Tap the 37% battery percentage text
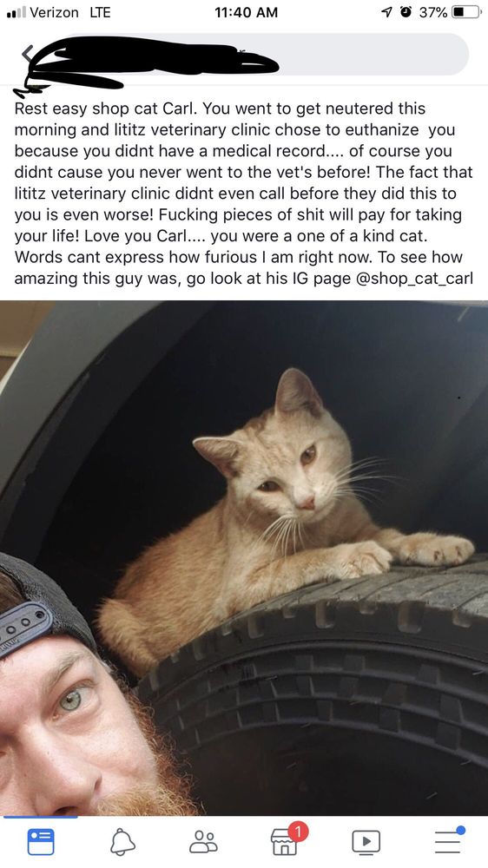Viewport: 488px width, 868px height. (x=433, y=11)
